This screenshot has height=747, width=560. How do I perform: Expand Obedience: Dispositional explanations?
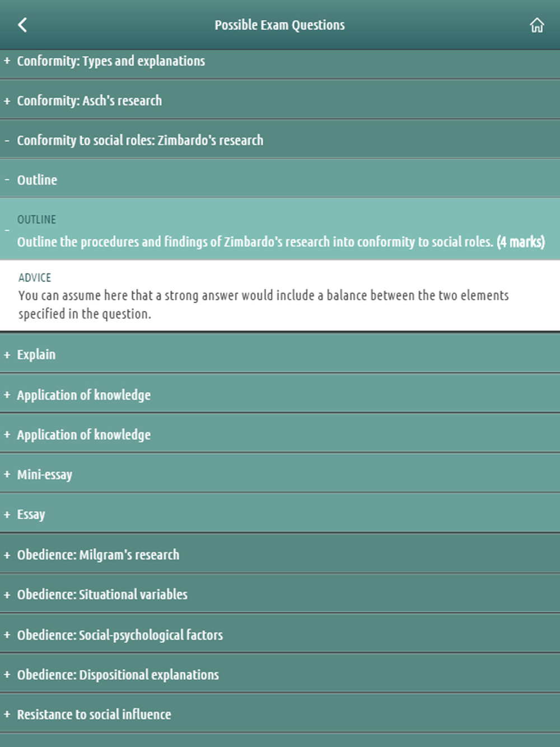[280, 675]
